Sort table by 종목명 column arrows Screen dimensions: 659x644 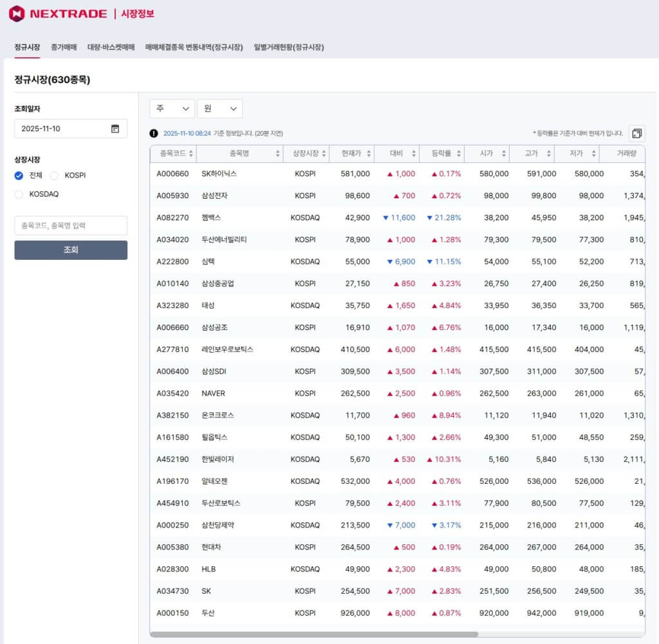point(277,154)
